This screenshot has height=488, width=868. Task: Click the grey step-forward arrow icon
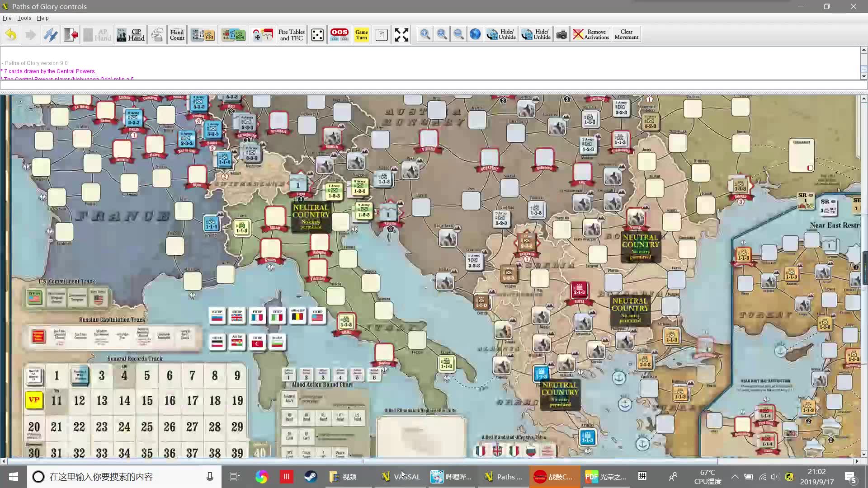click(x=30, y=35)
